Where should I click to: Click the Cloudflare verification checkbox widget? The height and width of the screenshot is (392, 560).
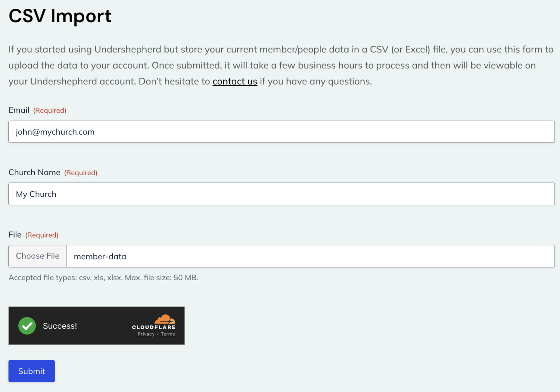96,325
